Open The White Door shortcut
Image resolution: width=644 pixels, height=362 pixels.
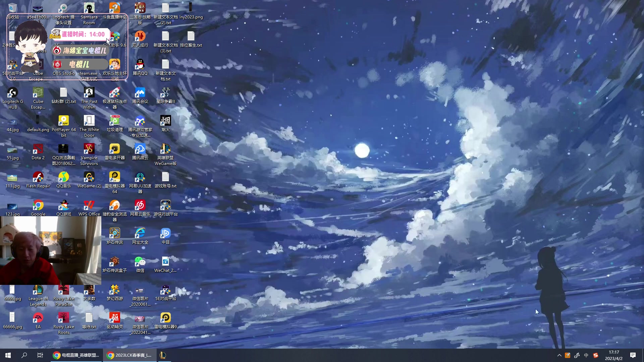click(x=89, y=126)
